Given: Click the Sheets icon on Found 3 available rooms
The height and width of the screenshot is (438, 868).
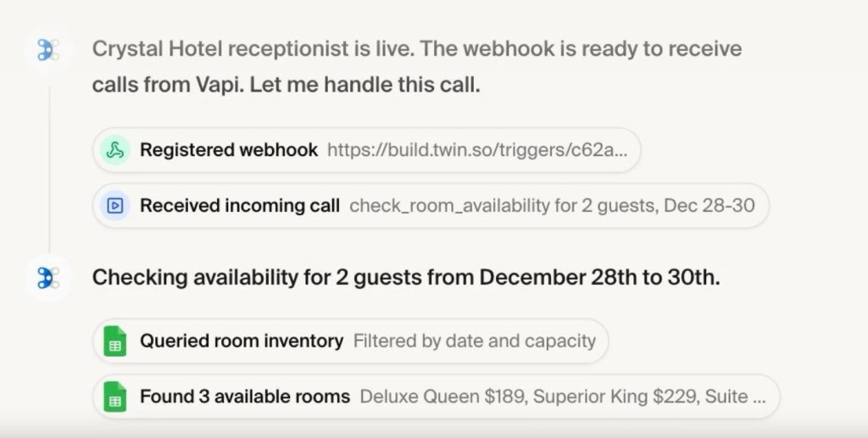Looking at the screenshot, I should tap(114, 396).
